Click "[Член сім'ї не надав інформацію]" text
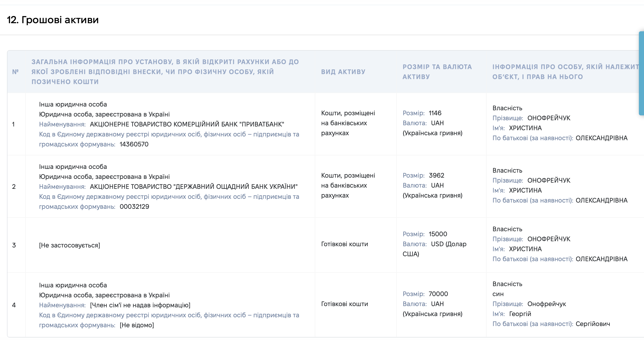Screen dimensions: 644x340 tap(140, 305)
